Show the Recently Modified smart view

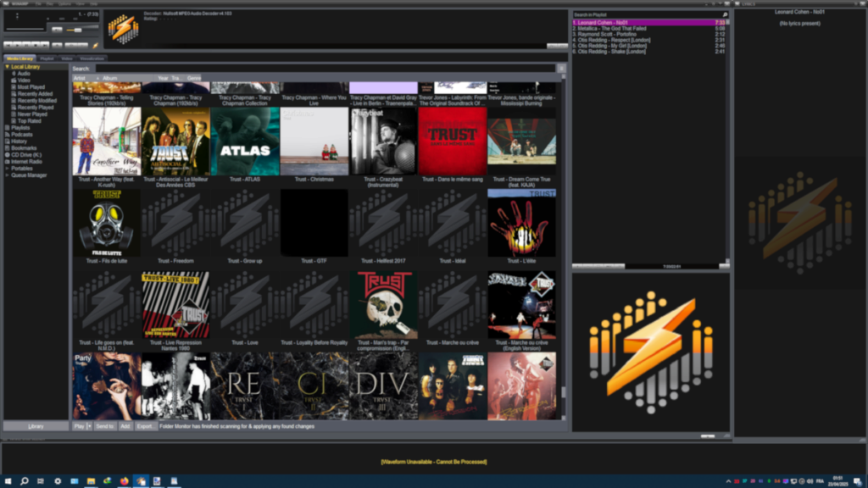[37, 101]
